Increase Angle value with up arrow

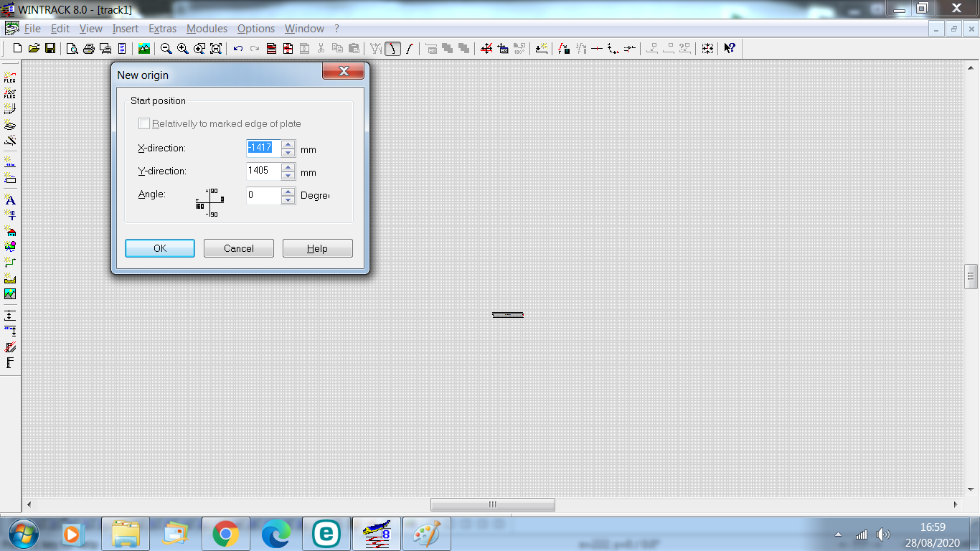pos(288,191)
